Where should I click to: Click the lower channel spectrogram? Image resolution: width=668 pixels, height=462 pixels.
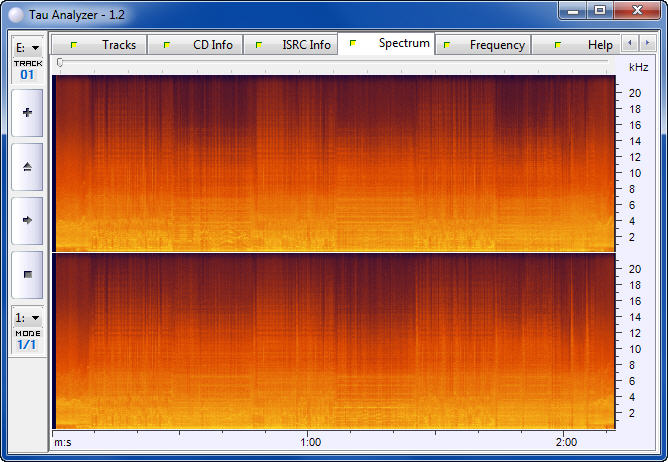pos(333,340)
